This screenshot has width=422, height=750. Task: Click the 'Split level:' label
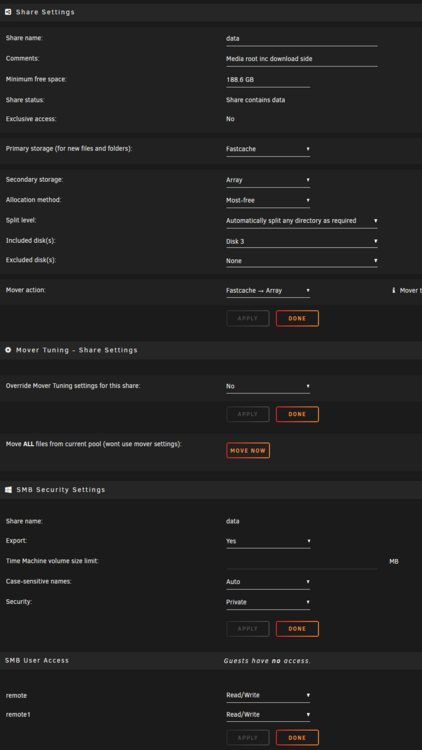coord(21,221)
